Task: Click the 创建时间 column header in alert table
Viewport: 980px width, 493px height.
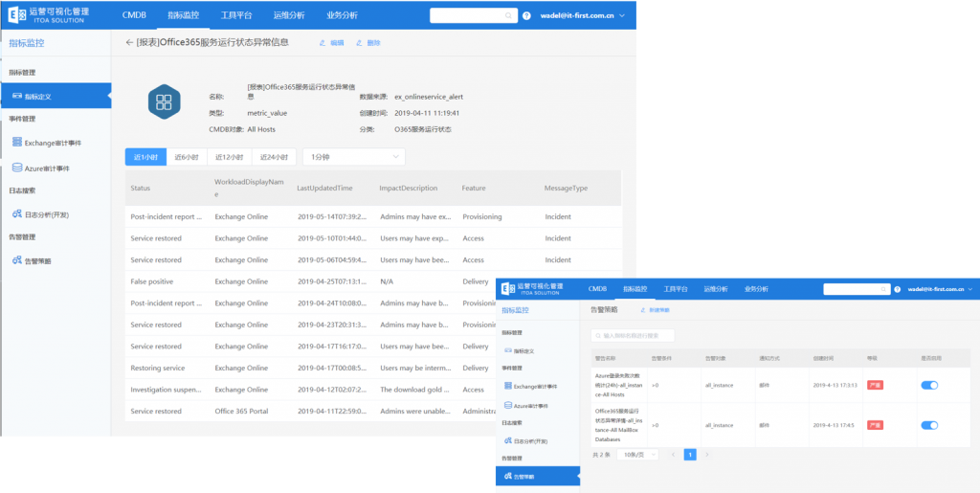Action: [823, 359]
